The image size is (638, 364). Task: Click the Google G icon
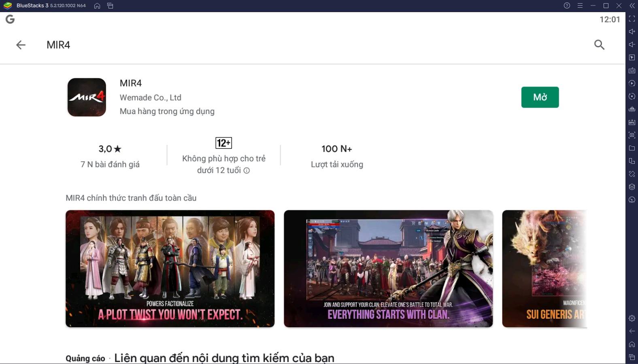[10, 19]
